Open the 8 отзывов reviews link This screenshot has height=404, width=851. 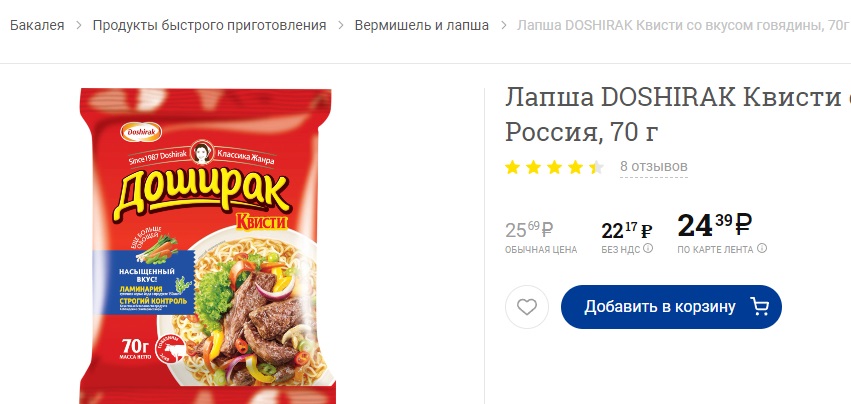(x=654, y=166)
